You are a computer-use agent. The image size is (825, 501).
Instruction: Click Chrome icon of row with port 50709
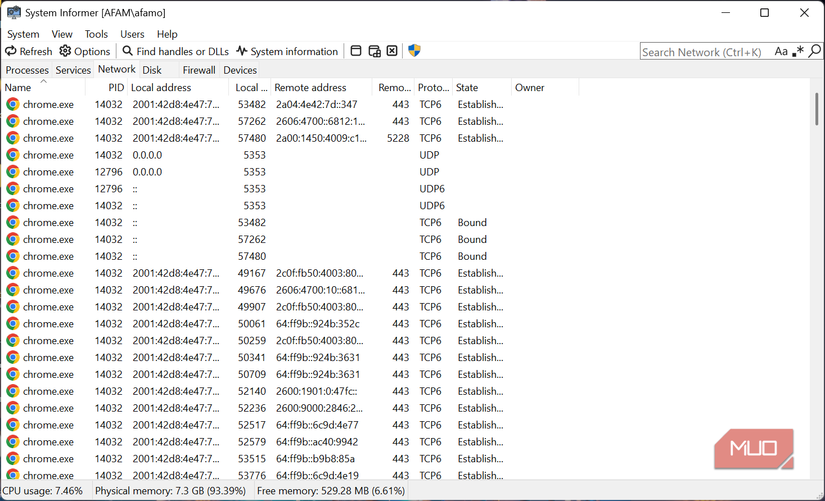point(13,374)
